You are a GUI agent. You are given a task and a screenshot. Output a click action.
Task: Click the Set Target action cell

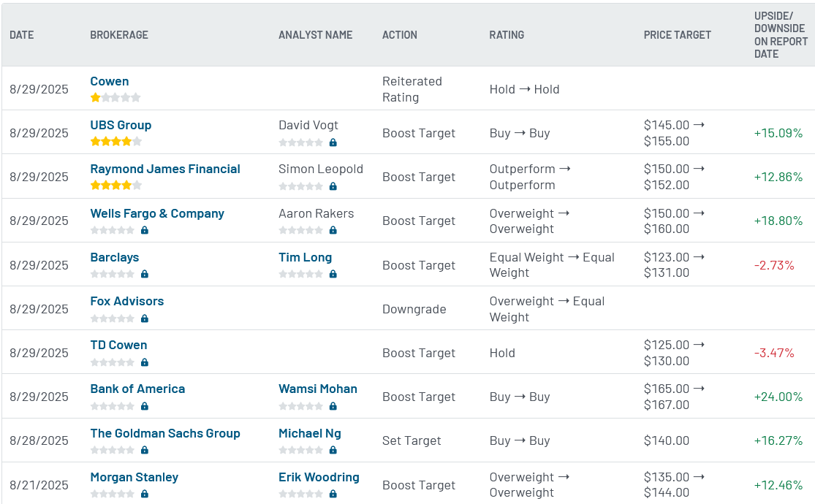[x=412, y=440]
